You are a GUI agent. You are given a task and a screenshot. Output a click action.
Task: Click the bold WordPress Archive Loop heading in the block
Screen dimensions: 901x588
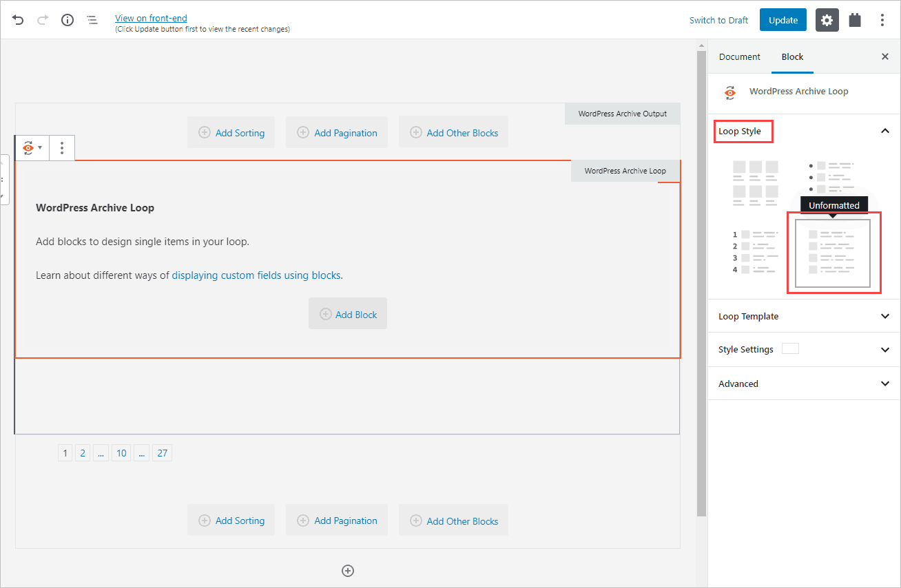coord(95,208)
